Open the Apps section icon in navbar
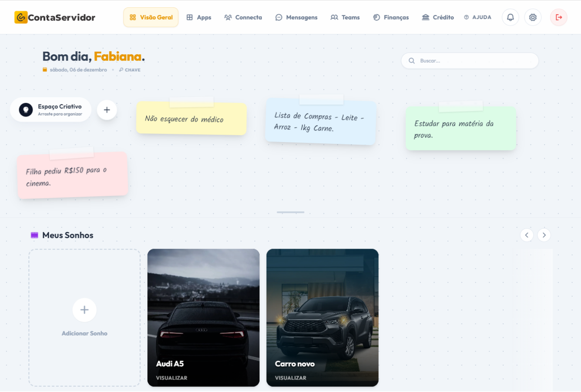 (189, 17)
